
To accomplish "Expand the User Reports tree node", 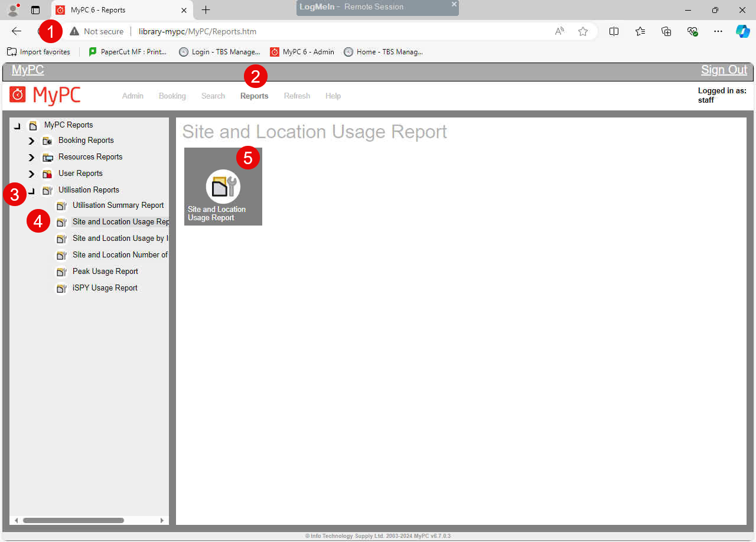I will tap(31, 174).
